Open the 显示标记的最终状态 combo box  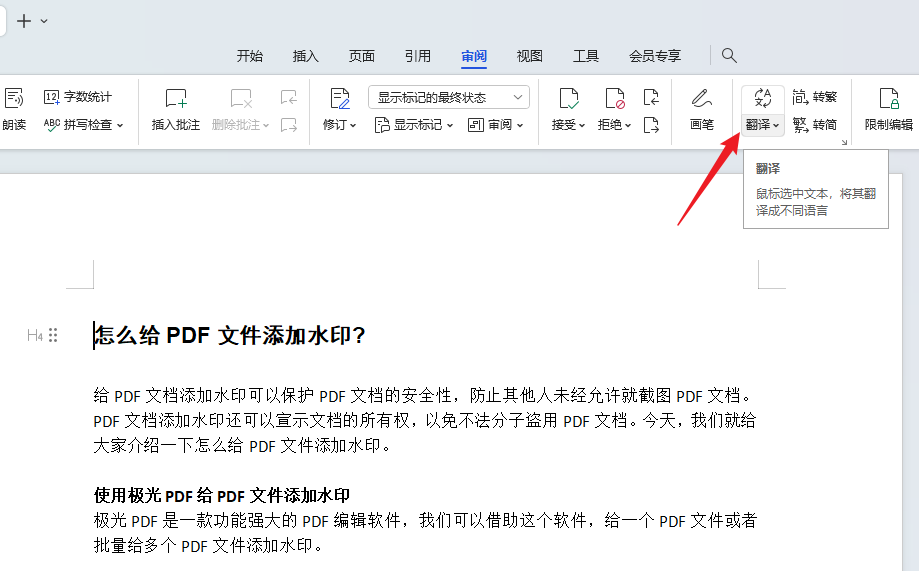point(449,97)
